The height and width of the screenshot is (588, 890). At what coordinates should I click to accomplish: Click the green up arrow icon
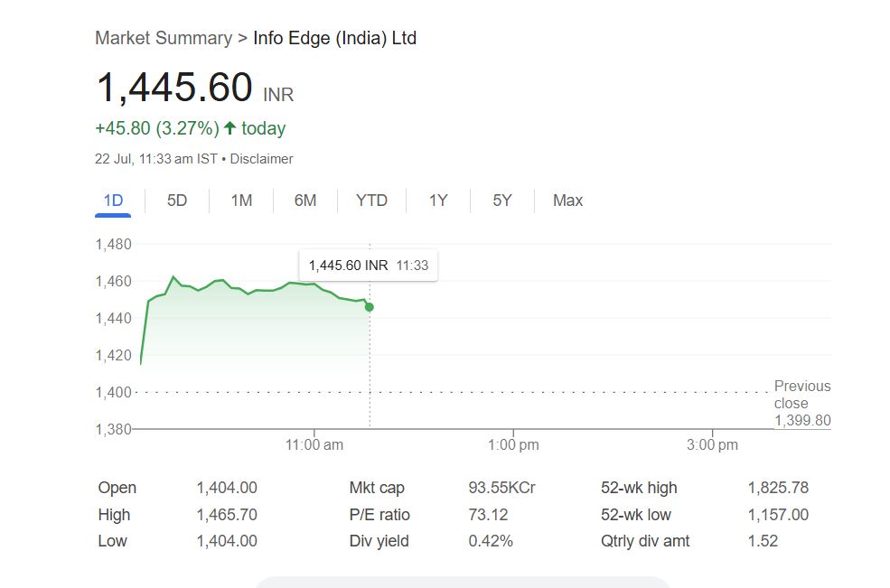pos(230,128)
